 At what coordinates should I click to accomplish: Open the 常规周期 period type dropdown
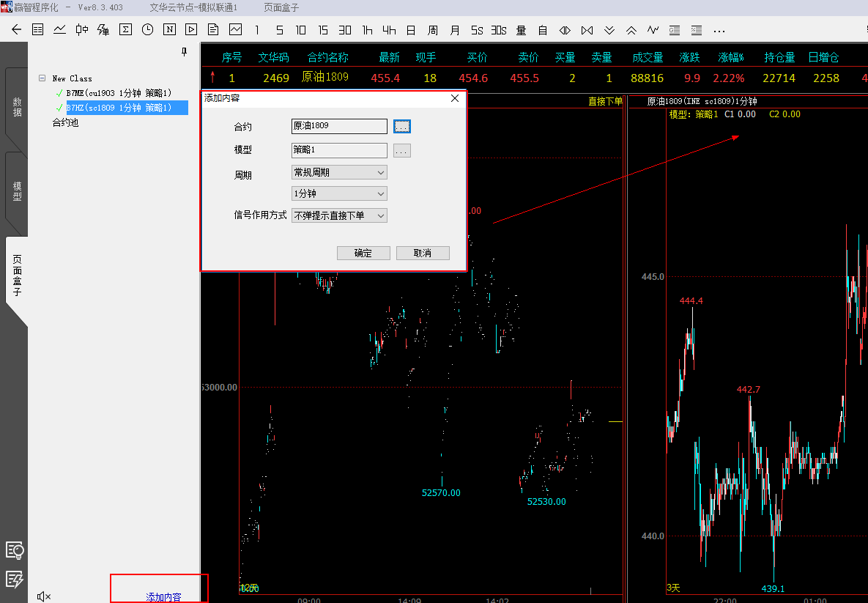338,172
